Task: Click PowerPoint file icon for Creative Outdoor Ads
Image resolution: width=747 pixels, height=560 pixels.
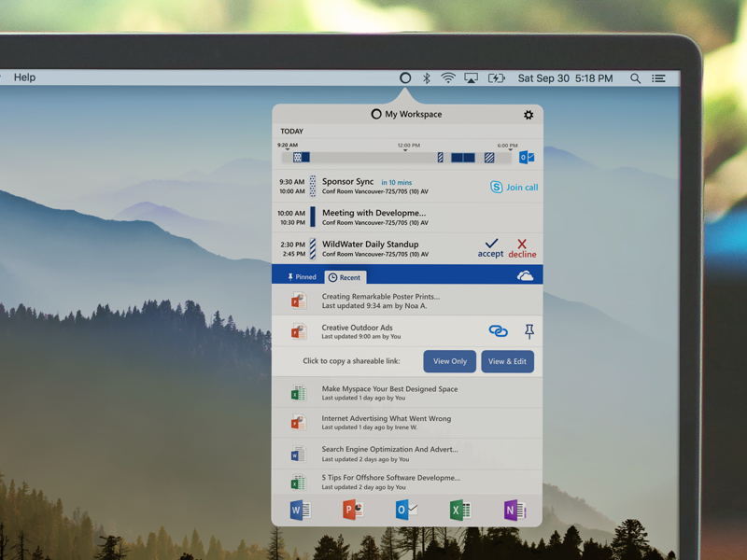Action: 299,331
